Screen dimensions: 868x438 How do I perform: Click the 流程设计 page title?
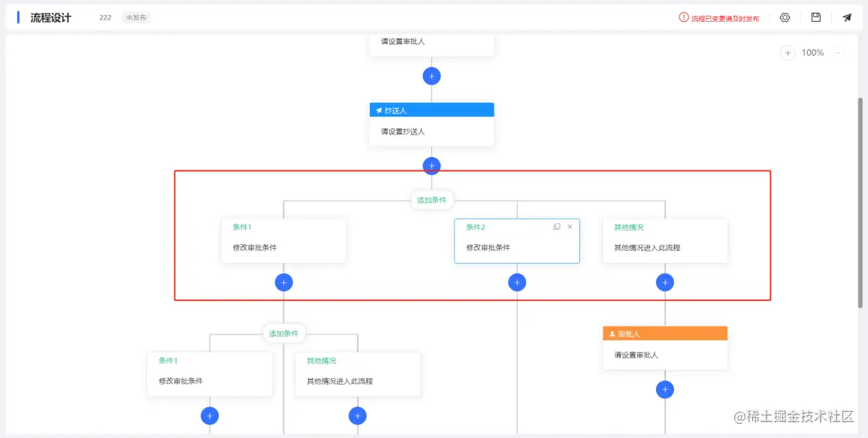click(51, 18)
